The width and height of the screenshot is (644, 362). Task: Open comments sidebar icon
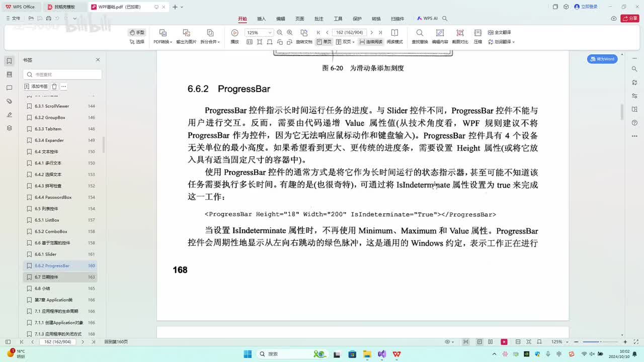tap(9, 88)
